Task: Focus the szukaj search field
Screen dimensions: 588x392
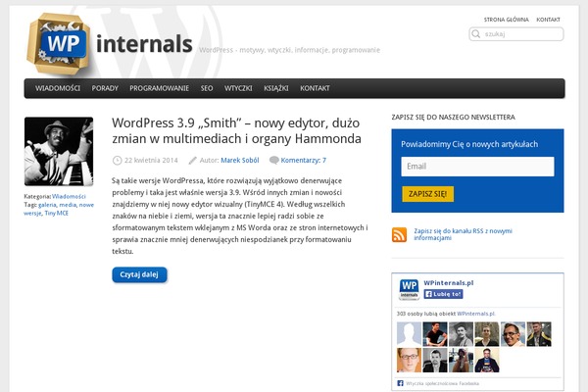Action: (516, 34)
